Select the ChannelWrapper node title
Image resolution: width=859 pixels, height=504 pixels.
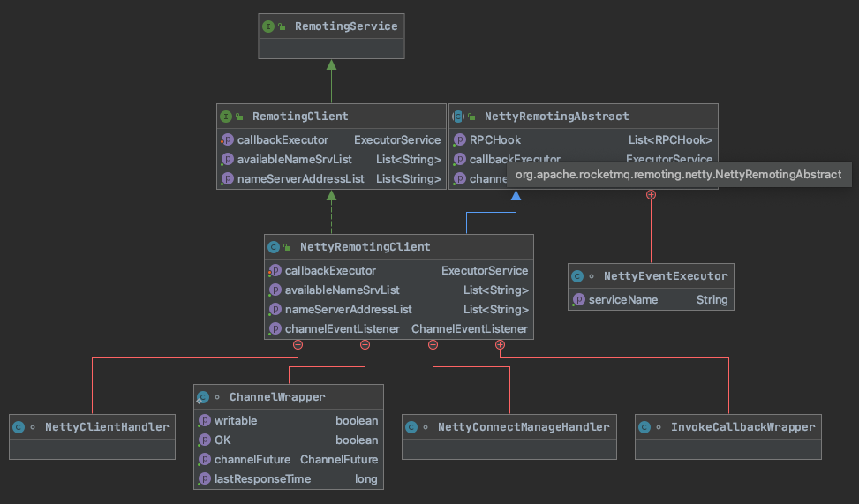(x=277, y=397)
